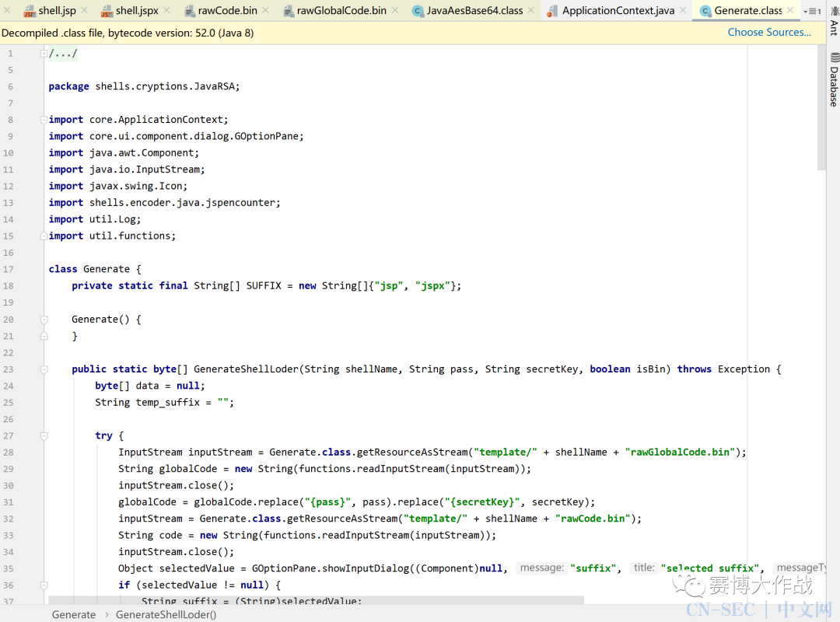Screen dimensions: 840x622
Task: Collapse the import block at line 8
Action: [x=44, y=120]
